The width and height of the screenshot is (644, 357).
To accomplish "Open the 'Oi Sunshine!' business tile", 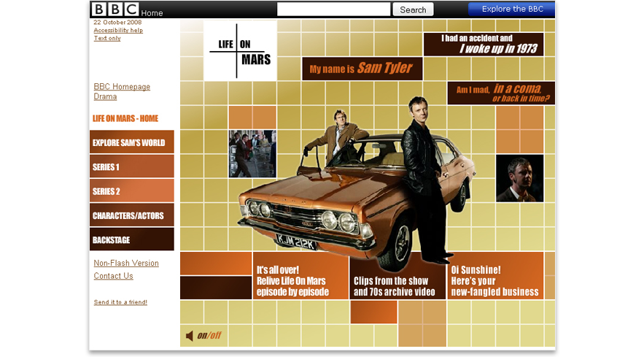I will (495, 275).
